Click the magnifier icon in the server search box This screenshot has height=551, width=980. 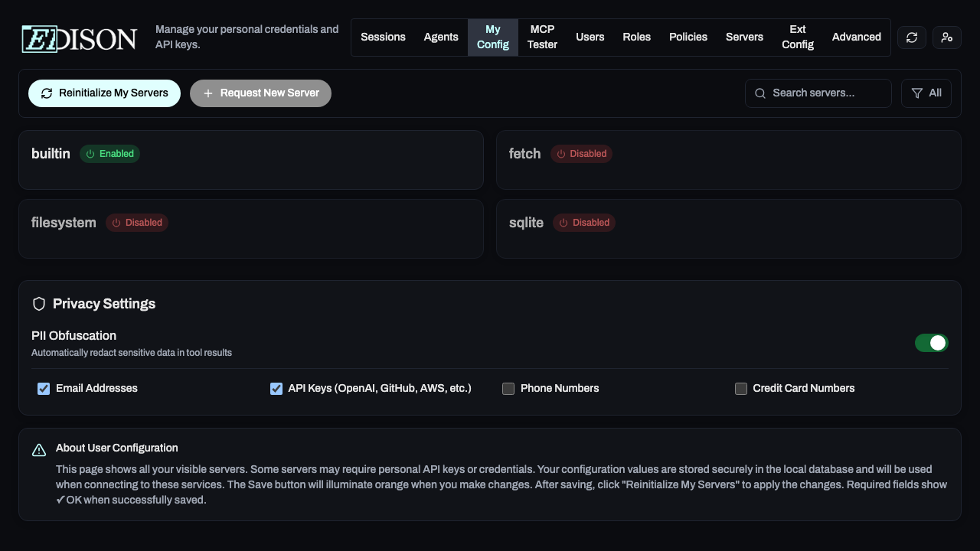[x=759, y=93]
